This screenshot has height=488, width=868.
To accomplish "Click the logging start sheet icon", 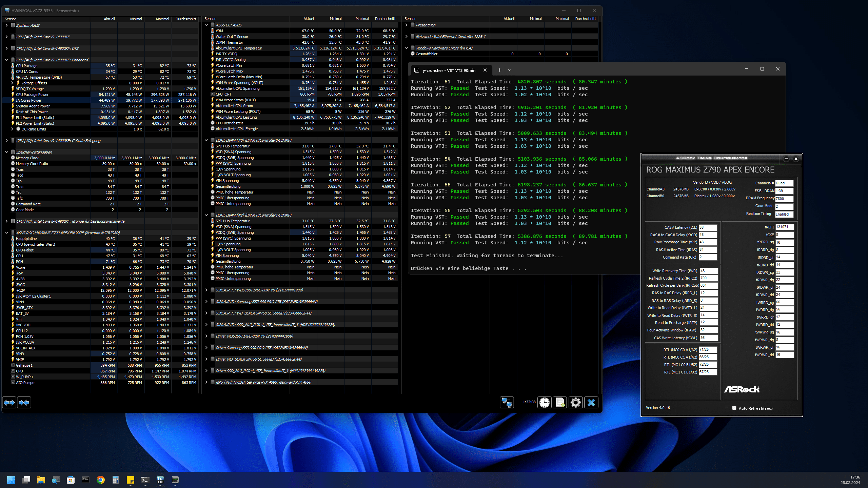I will coord(560,403).
